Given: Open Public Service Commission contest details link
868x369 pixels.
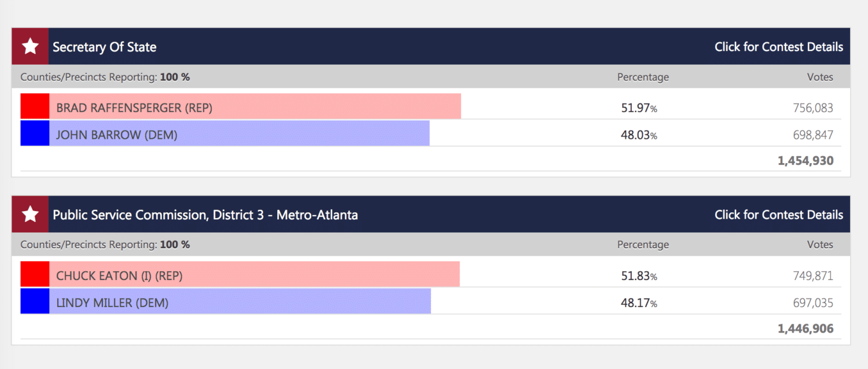Looking at the screenshot, I should [778, 215].
